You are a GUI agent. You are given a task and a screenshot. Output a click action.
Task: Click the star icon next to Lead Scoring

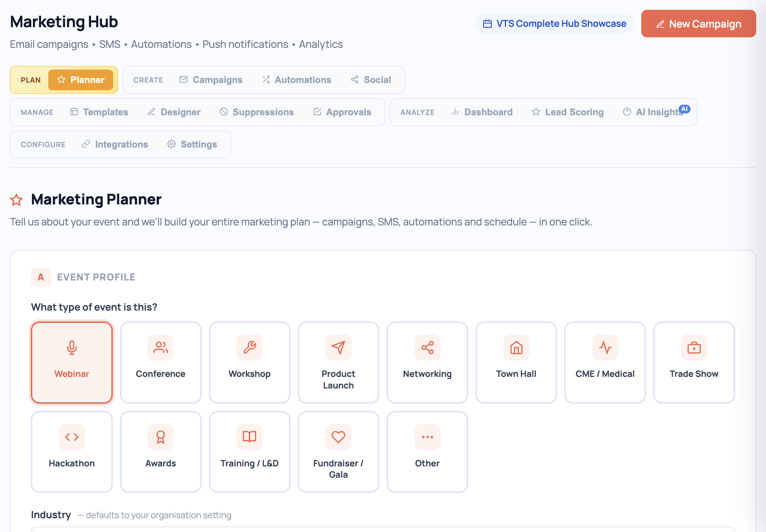pos(536,112)
